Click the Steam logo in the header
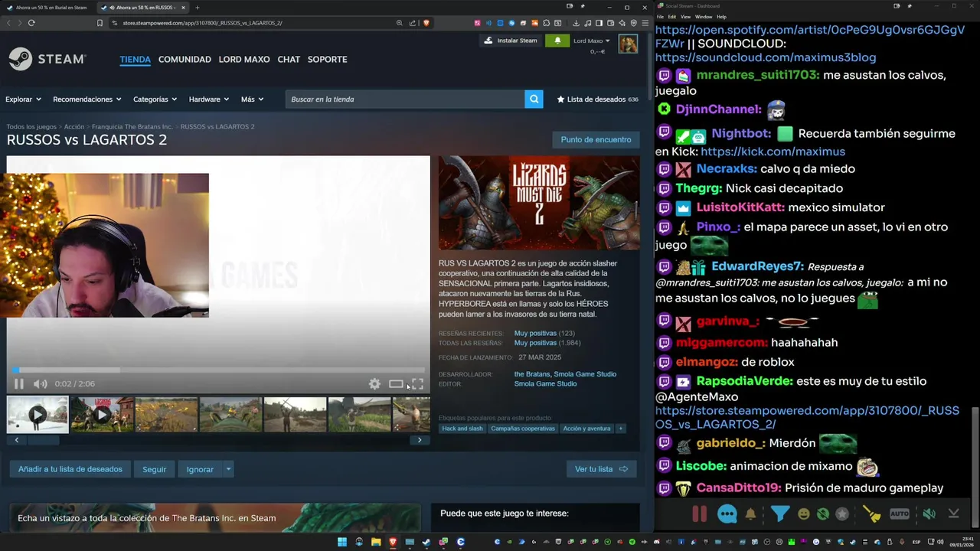Viewport: 980px width, 551px height. pos(47,60)
